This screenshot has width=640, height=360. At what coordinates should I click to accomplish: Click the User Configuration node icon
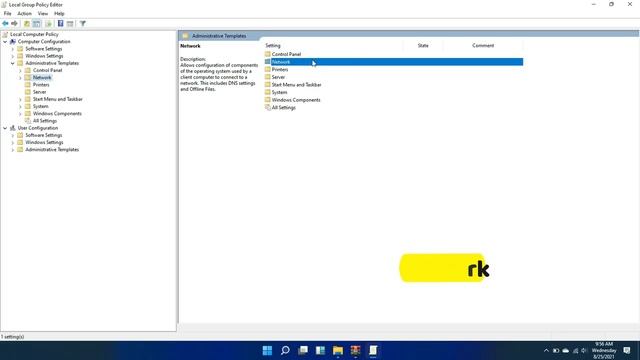(x=13, y=128)
